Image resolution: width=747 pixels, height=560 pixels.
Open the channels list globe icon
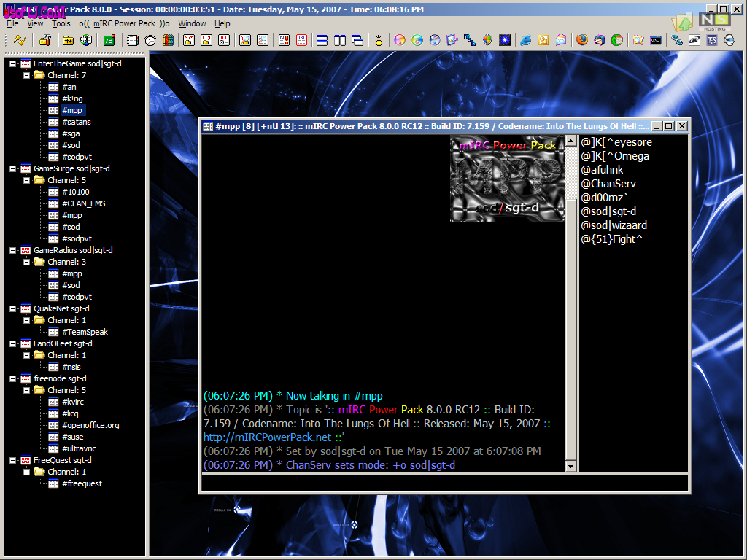coord(86,41)
